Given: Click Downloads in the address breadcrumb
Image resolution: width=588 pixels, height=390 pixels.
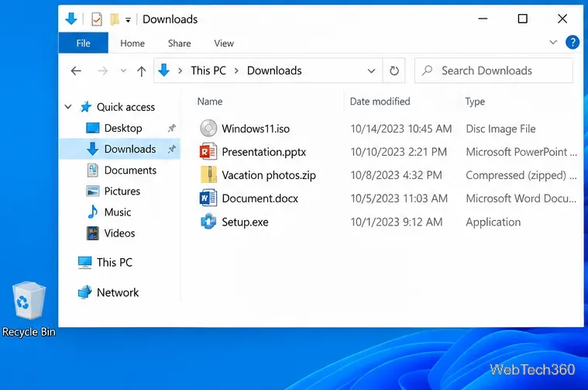Looking at the screenshot, I should (x=274, y=71).
